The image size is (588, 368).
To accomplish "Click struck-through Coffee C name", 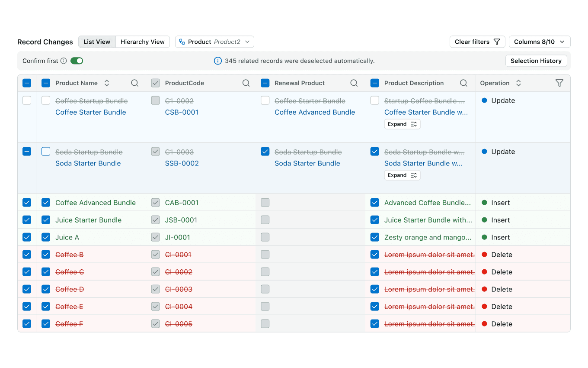I will pos(70,272).
